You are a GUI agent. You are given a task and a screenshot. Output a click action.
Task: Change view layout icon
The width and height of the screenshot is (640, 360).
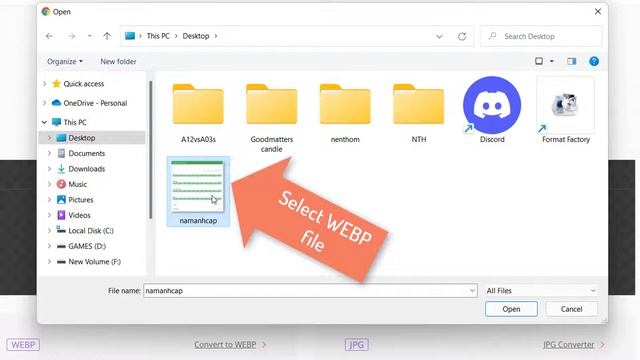pos(539,61)
